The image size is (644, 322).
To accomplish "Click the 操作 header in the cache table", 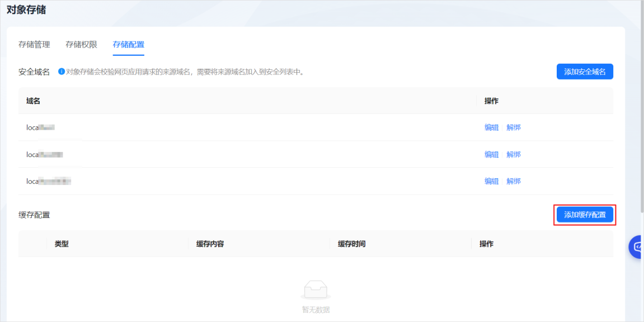I will point(487,244).
